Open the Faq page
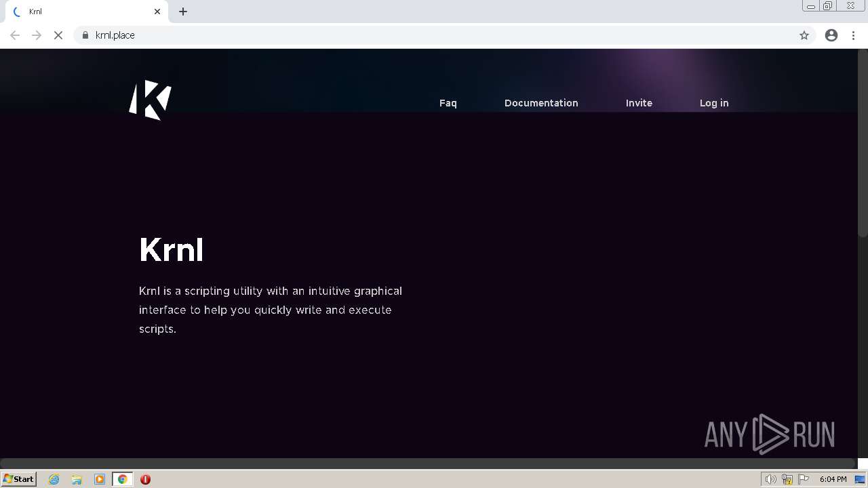Viewport: 868px width, 488px height. point(448,103)
